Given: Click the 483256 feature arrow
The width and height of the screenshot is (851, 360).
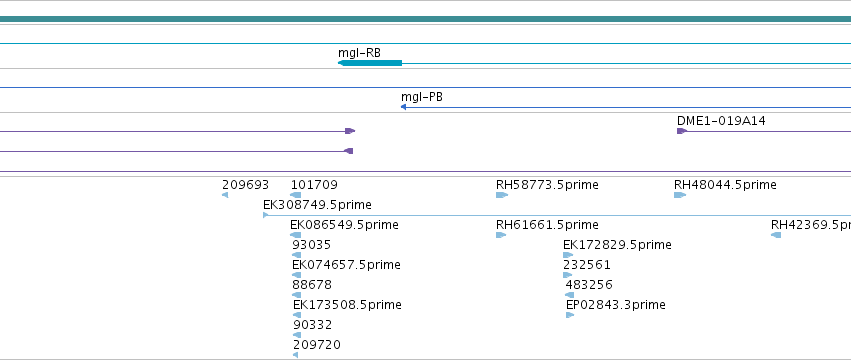Looking at the screenshot, I should 569,295.
